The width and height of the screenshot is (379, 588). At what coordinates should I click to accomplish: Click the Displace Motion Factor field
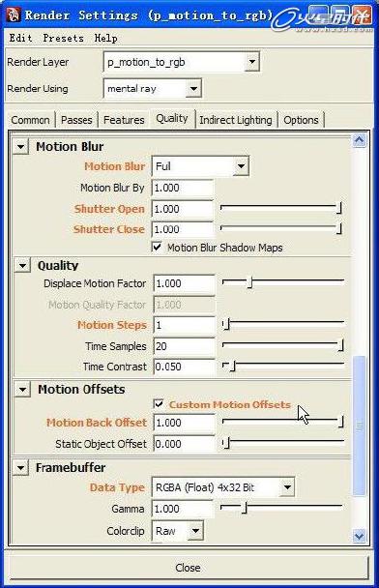pyautogui.click(x=184, y=283)
